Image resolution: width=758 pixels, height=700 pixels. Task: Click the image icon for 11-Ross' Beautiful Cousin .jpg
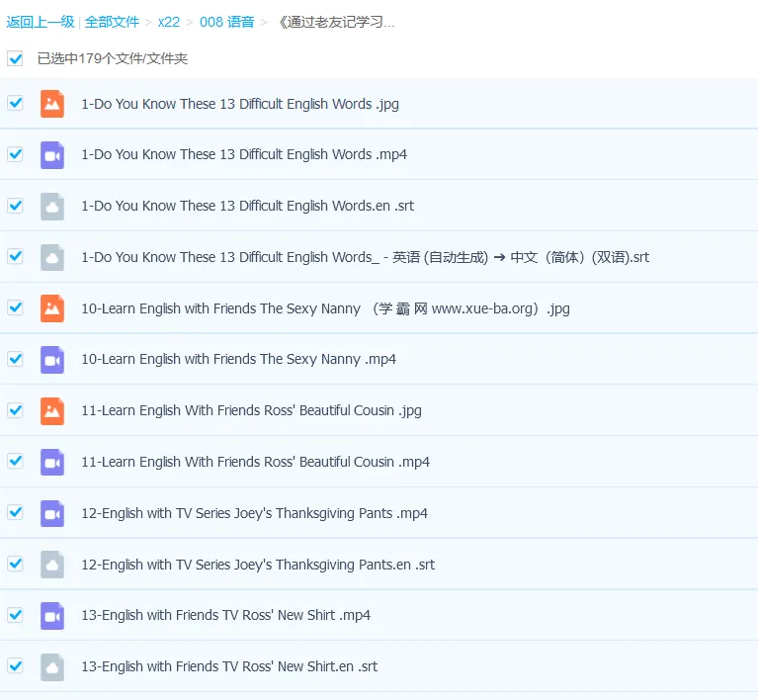(x=52, y=410)
